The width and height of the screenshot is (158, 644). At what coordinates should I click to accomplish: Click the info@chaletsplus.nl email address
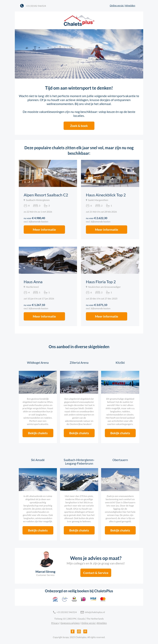click(x=95, y=612)
